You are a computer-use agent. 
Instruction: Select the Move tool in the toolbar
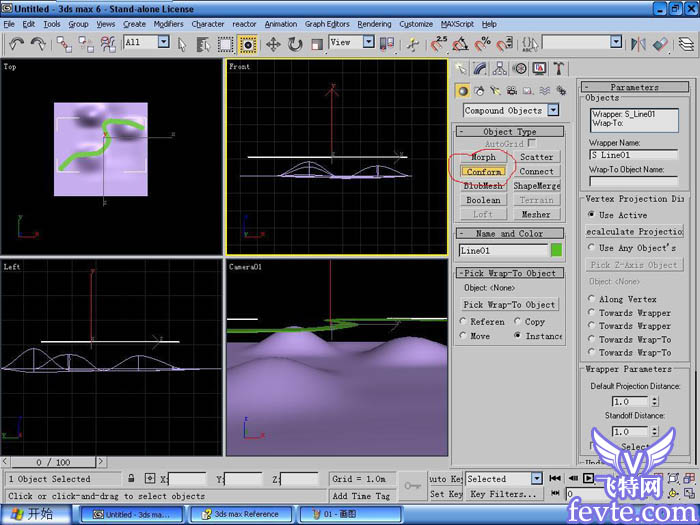[x=273, y=44]
